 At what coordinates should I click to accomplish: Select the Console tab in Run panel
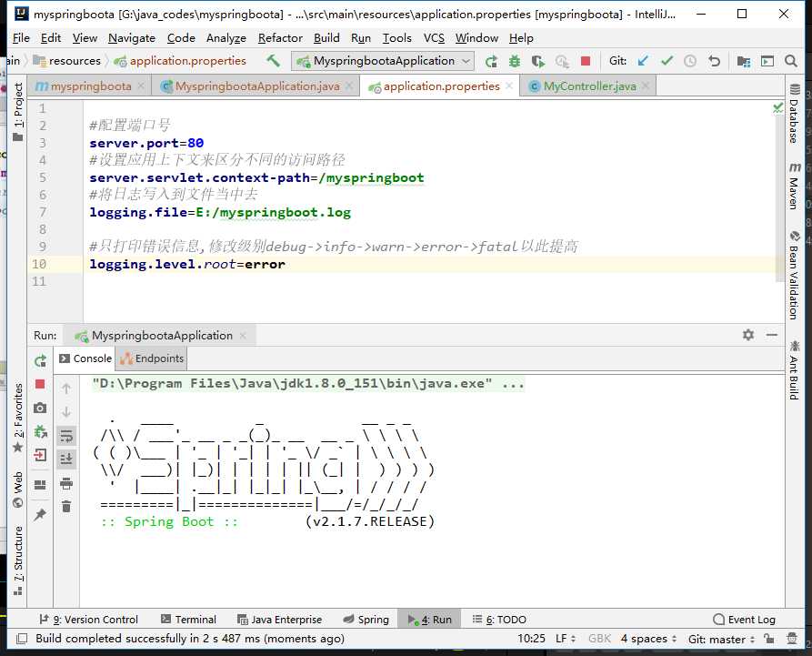pyautogui.click(x=85, y=358)
